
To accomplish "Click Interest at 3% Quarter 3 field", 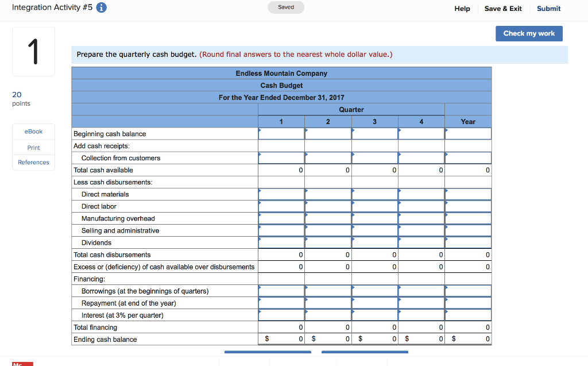I will (x=374, y=315).
